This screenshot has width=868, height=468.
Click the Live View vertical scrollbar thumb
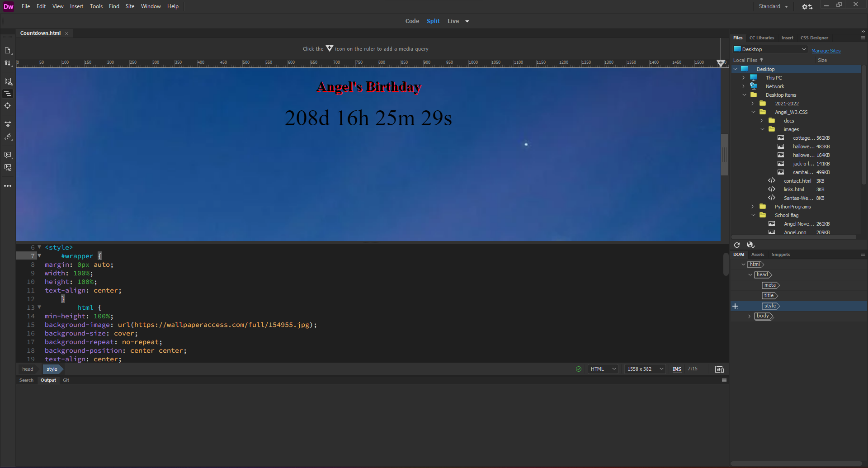[724, 154]
